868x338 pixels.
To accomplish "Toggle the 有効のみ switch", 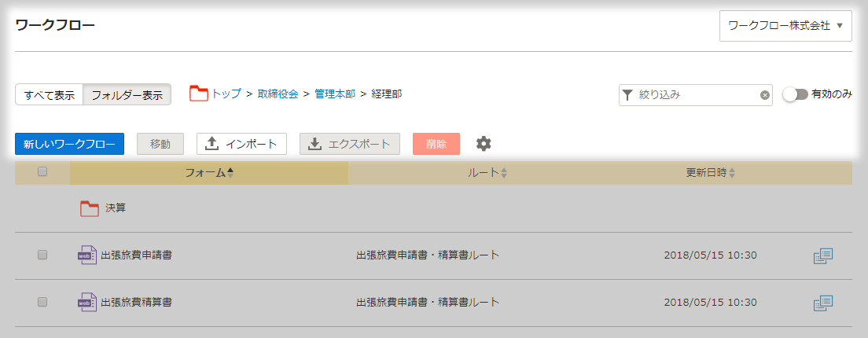I will [x=795, y=94].
